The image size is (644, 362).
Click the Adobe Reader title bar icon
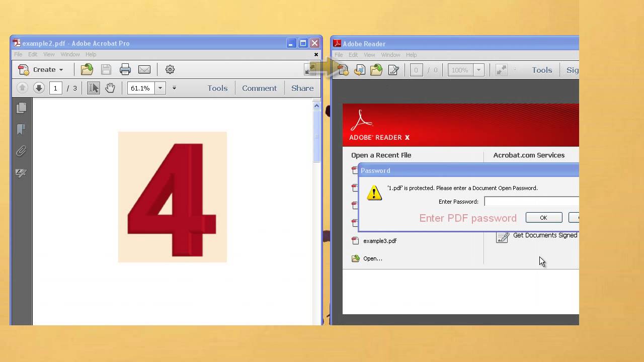[x=337, y=44]
